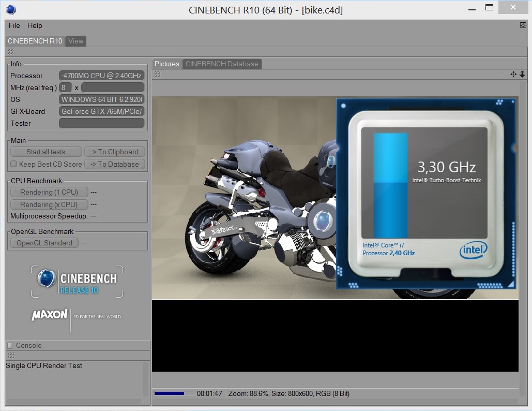This screenshot has height=411, width=532.
Task: Click the MHz field showing 8
Action: (x=65, y=87)
